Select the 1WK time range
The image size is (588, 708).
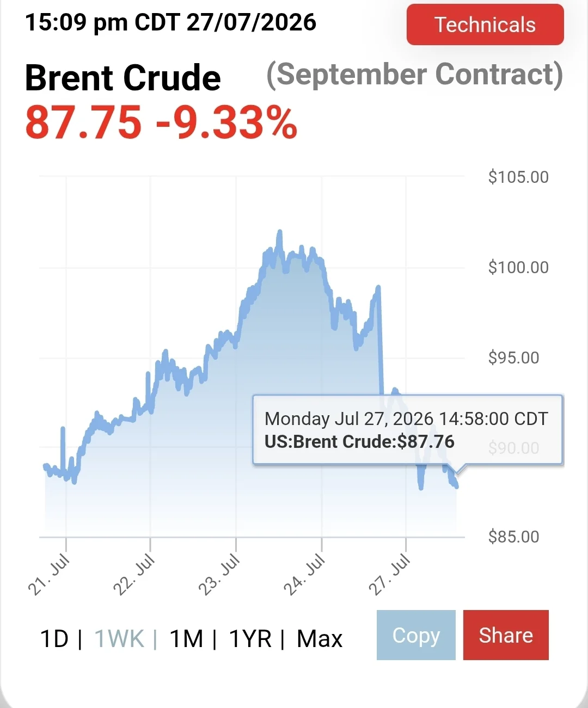pos(119,638)
